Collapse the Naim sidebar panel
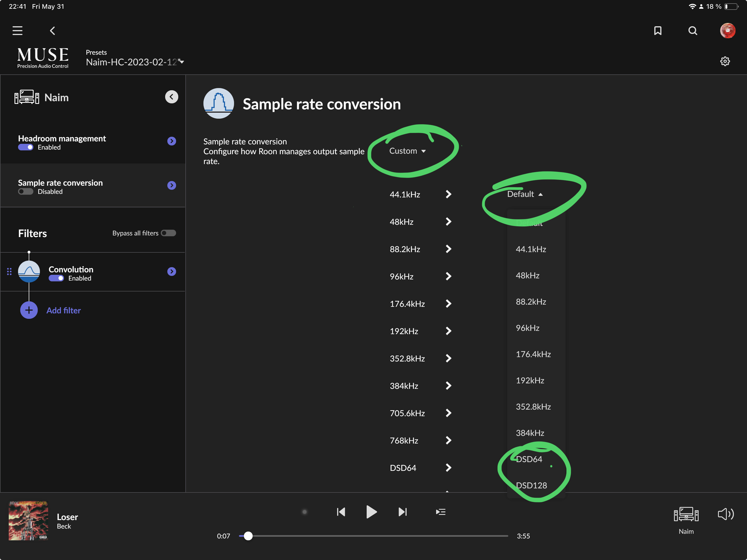This screenshot has width=747, height=560. [171, 97]
